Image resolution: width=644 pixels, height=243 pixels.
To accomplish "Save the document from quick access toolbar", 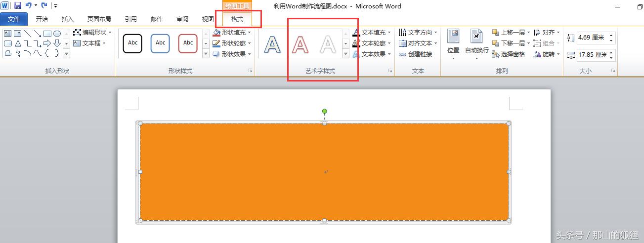I will click(18, 5).
